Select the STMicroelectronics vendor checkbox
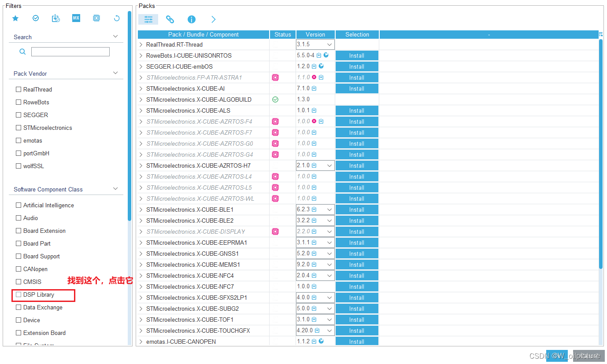The height and width of the screenshot is (364, 607). (19, 128)
